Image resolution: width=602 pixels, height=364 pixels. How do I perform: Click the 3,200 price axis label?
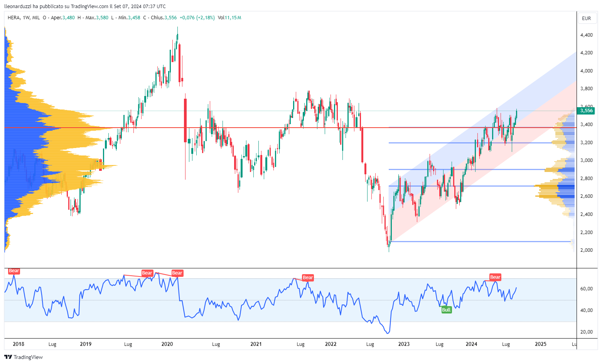pyautogui.click(x=587, y=143)
